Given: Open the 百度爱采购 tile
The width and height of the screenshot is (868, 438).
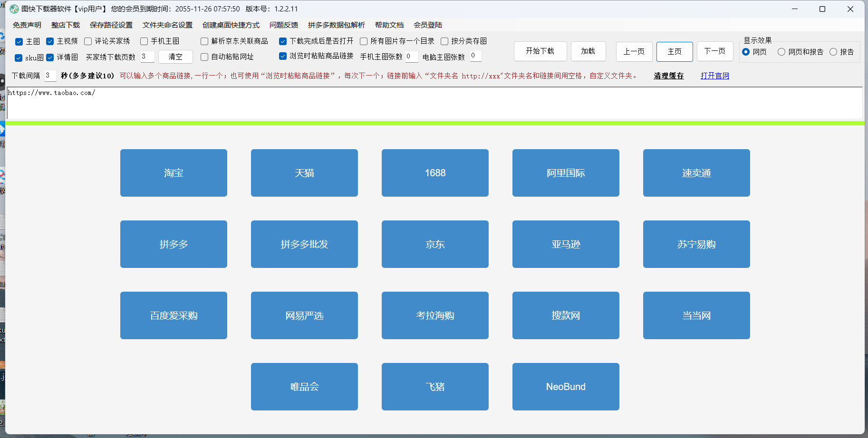Looking at the screenshot, I should [x=174, y=315].
